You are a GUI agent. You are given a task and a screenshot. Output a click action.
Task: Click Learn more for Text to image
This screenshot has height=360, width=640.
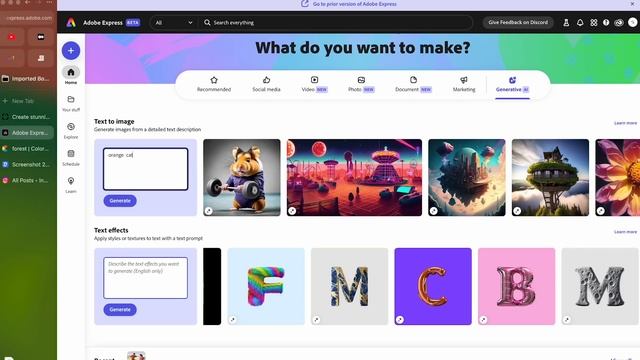coord(625,123)
